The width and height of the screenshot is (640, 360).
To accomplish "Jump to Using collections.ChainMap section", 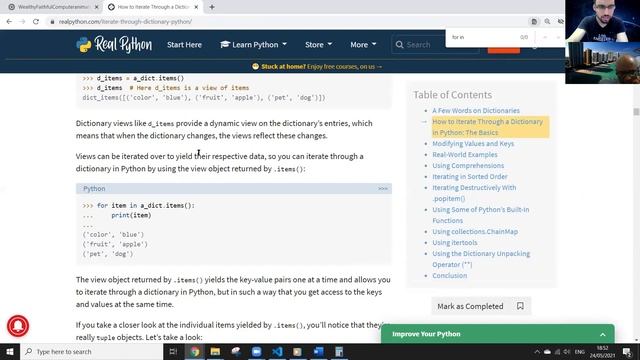I will coord(475,232).
